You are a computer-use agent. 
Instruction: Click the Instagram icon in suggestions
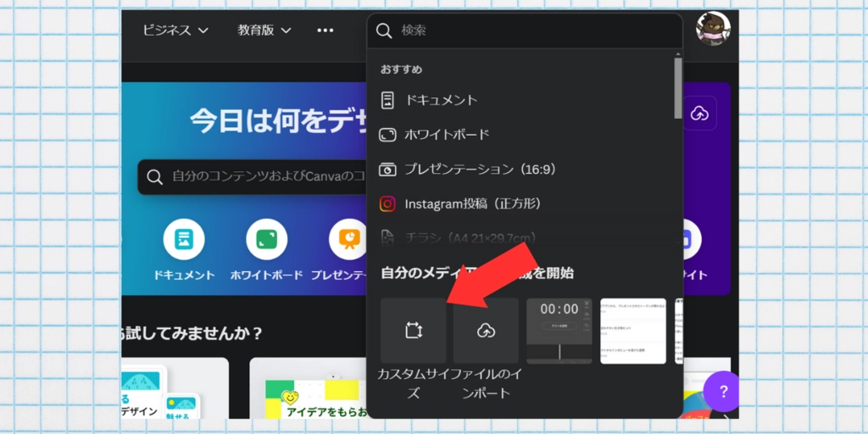click(x=387, y=203)
